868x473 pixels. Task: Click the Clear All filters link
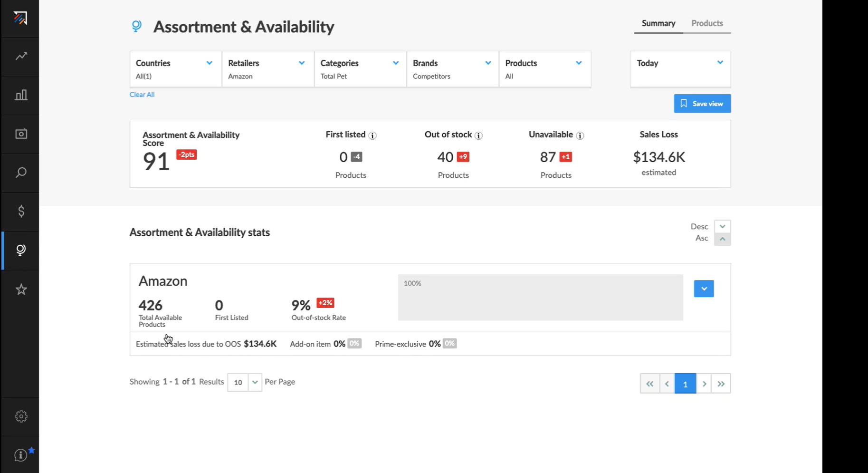pos(142,94)
